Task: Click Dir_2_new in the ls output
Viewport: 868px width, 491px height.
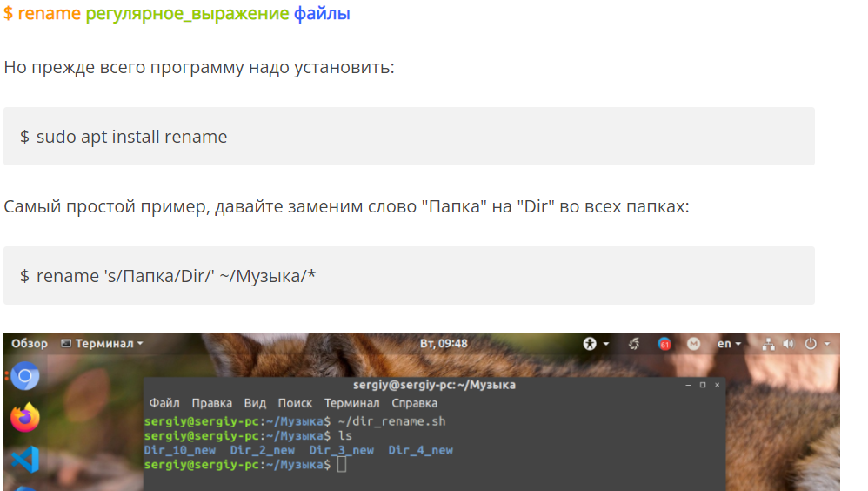Action: 263,450
